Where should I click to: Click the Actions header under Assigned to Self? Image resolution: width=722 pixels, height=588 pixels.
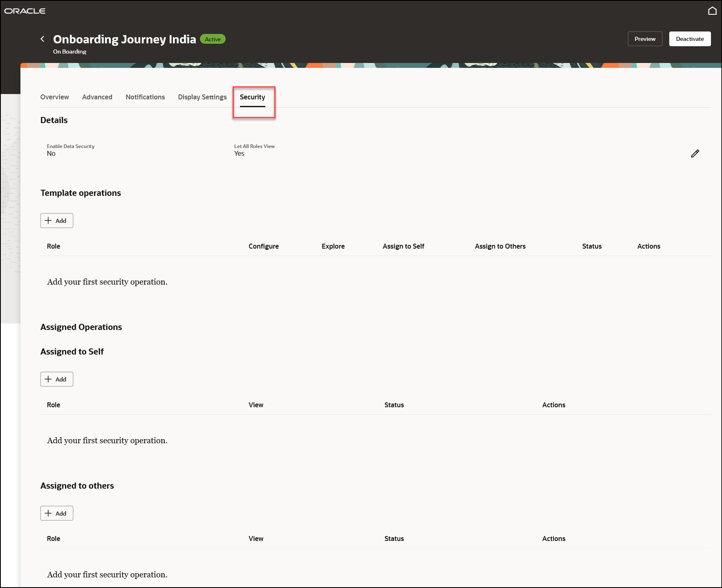pos(554,405)
